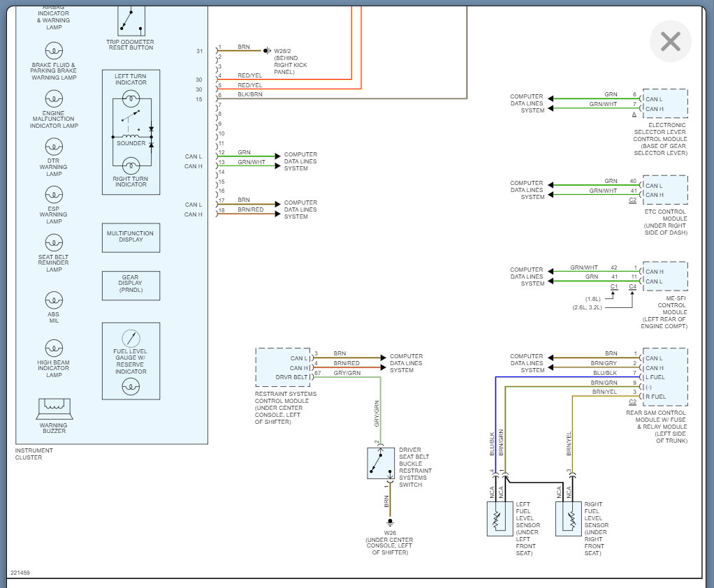
Task: Click the Engine Malfunction Indicator lamp symbol
Action: 54,98
